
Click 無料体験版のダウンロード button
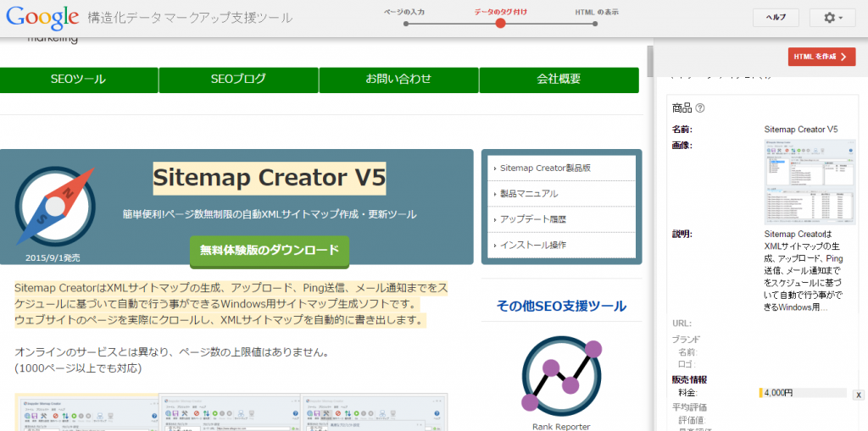pyautogui.click(x=269, y=251)
